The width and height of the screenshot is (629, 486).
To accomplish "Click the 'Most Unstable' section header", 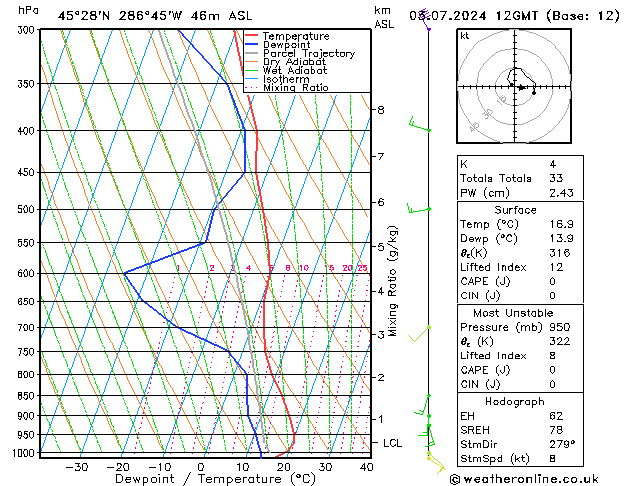I will [x=513, y=313].
